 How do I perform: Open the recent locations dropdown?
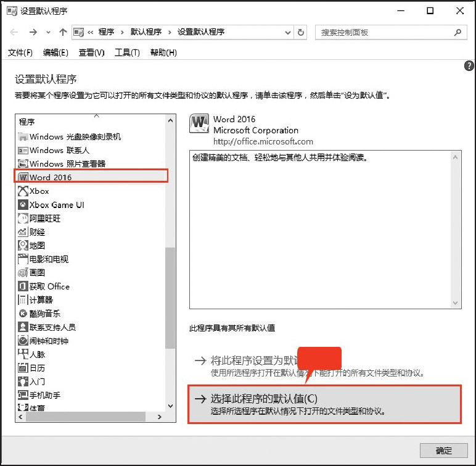coord(48,32)
